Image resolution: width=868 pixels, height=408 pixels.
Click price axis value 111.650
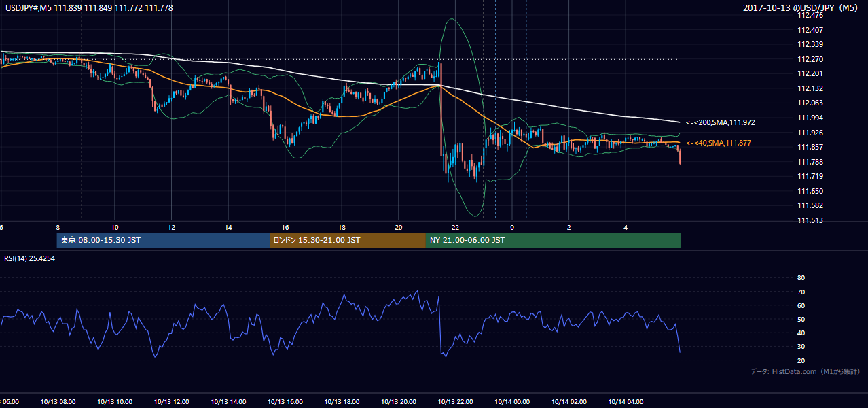pos(810,191)
